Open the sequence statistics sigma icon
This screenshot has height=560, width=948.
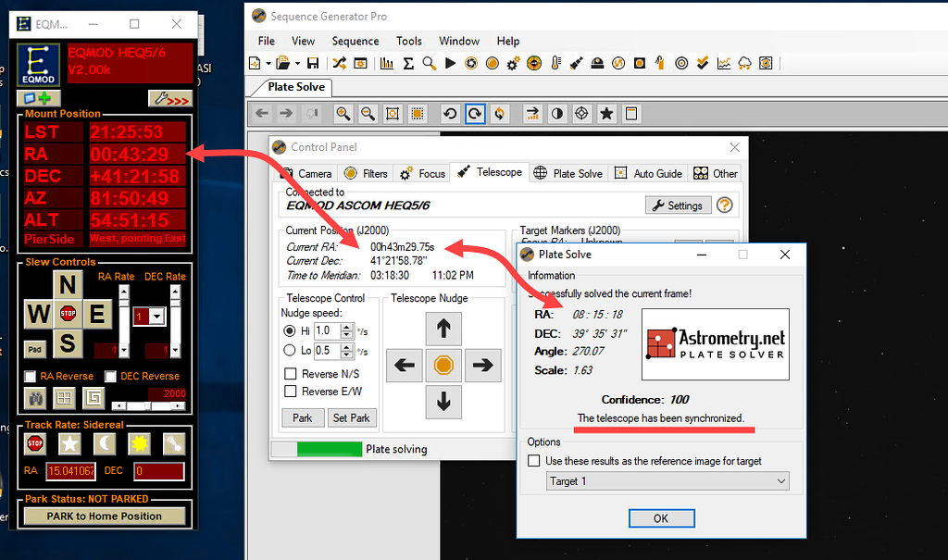(408, 63)
